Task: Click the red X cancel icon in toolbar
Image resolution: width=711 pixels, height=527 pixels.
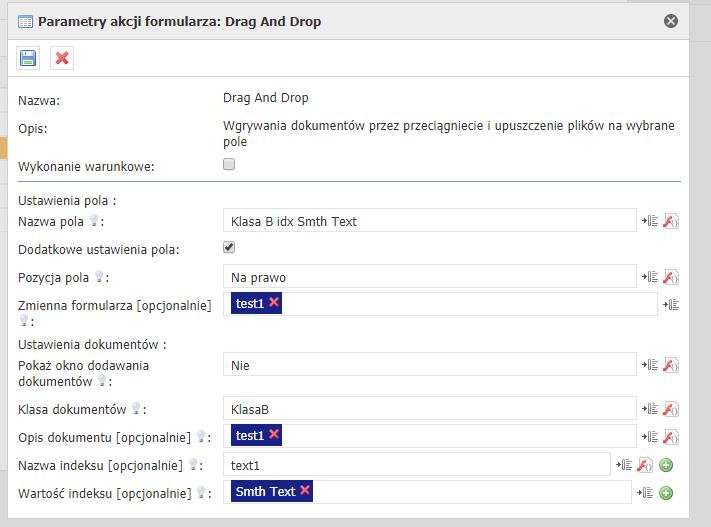Action: (x=62, y=58)
